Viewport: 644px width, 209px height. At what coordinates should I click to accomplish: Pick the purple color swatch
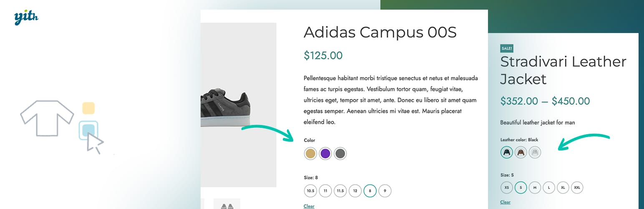click(325, 154)
